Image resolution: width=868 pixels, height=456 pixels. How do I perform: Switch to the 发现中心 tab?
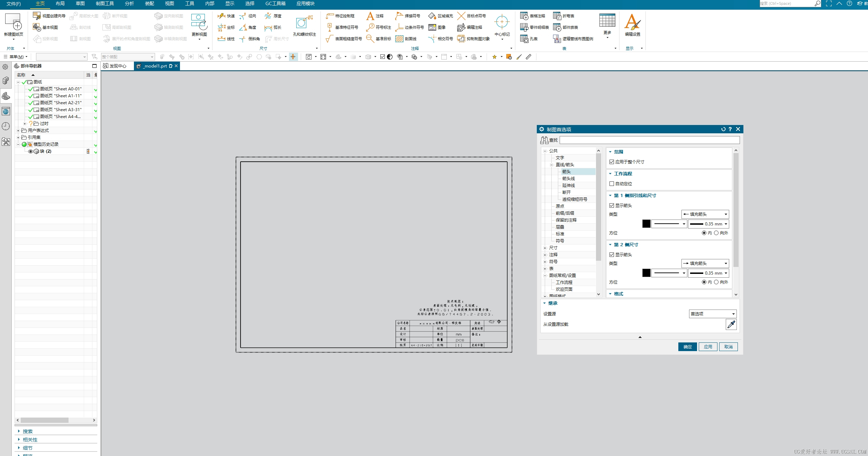coord(115,66)
